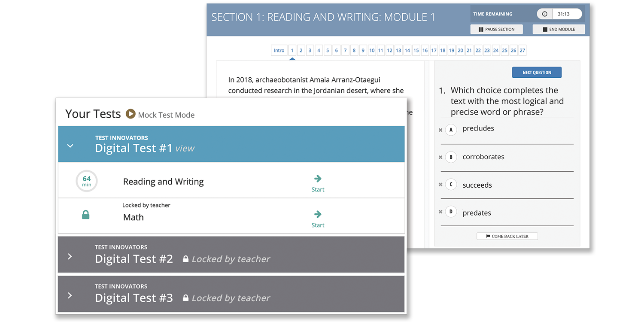
Task: Select answer choice A precludes
Action: click(x=451, y=130)
